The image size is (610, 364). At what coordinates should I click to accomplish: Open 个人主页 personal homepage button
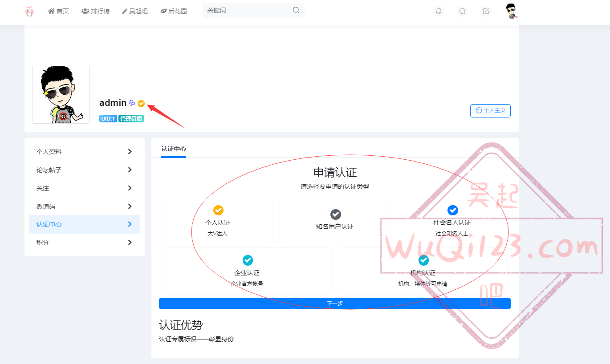tap(490, 110)
